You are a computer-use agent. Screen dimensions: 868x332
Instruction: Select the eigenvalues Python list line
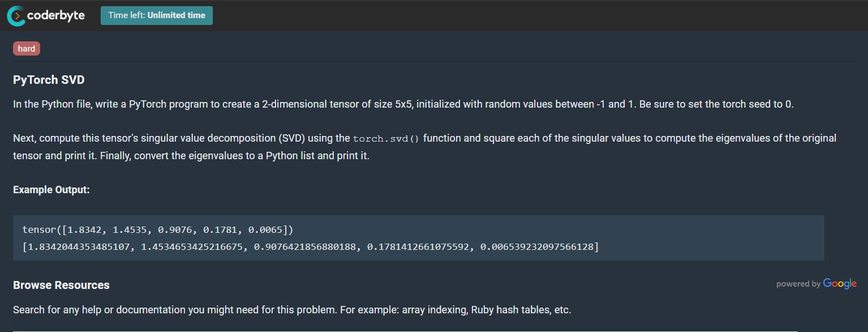point(310,246)
